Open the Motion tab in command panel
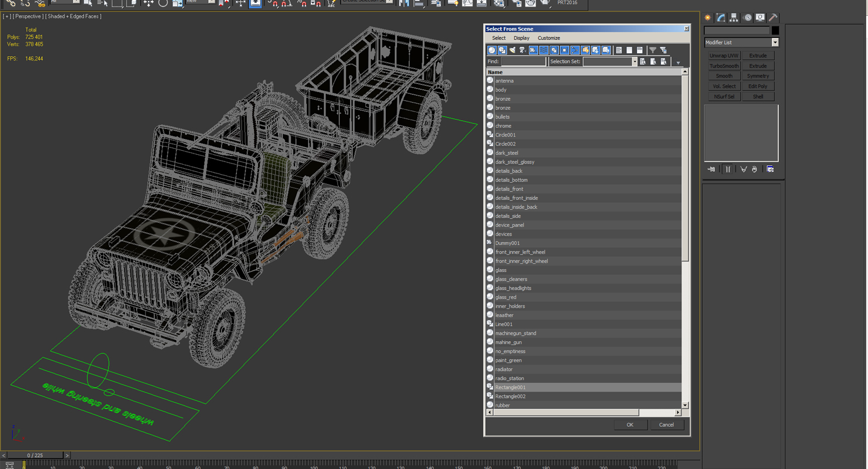Viewport: 868px width, 469px height. coord(747,18)
